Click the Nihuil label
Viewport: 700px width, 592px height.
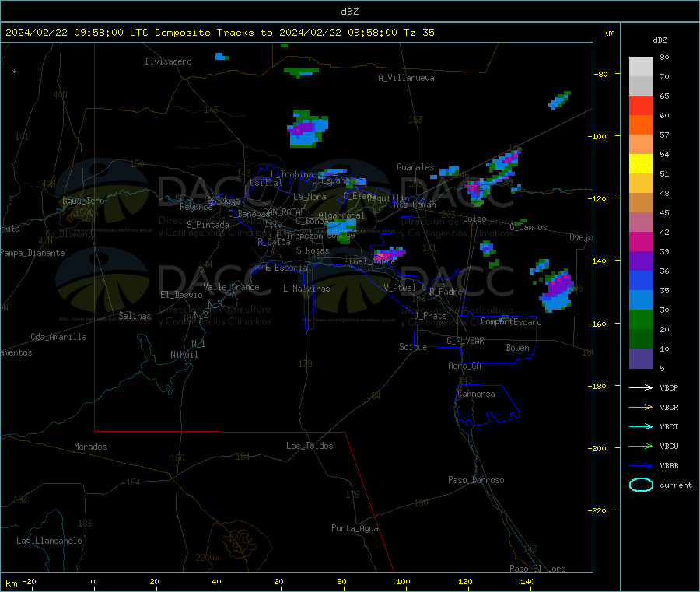(184, 355)
